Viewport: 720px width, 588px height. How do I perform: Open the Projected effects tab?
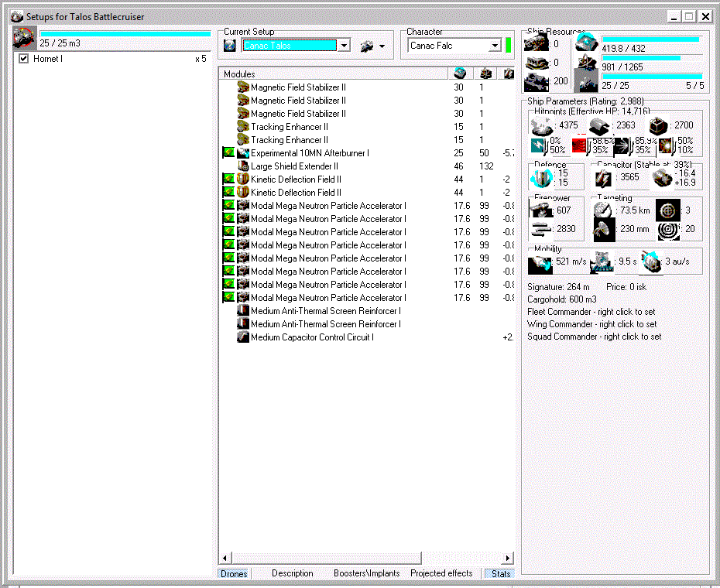click(441, 573)
